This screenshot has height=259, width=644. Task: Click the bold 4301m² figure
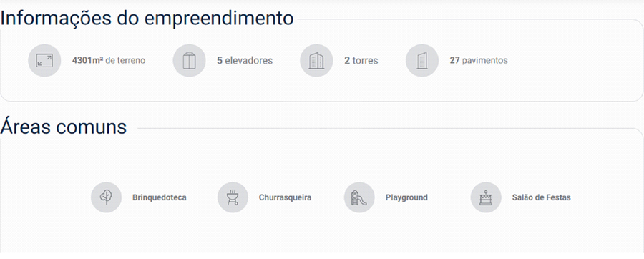coord(87,61)
